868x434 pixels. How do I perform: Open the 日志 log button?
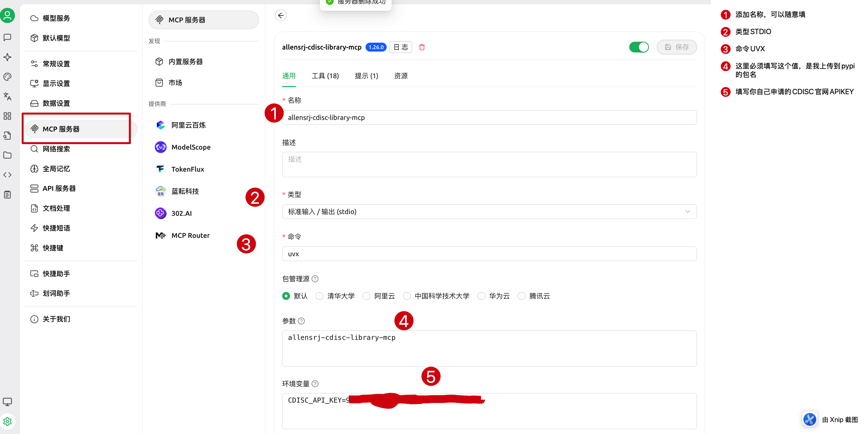[x=400, y=47]
